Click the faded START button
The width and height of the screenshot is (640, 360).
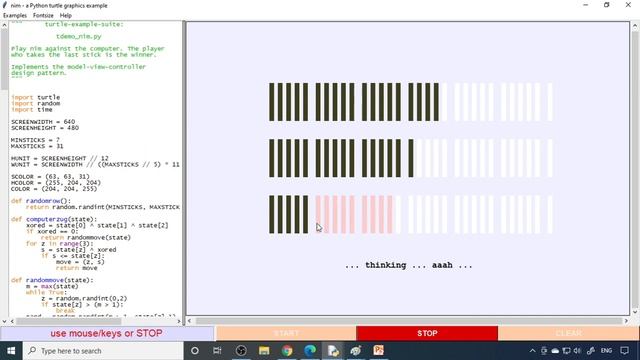[286, 333]
